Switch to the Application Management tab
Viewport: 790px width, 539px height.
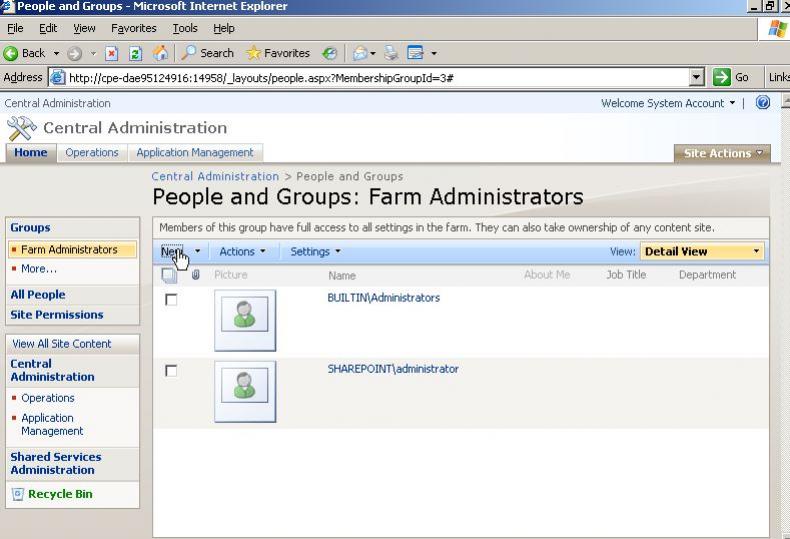pyautogui.click(x=195, y=153)
